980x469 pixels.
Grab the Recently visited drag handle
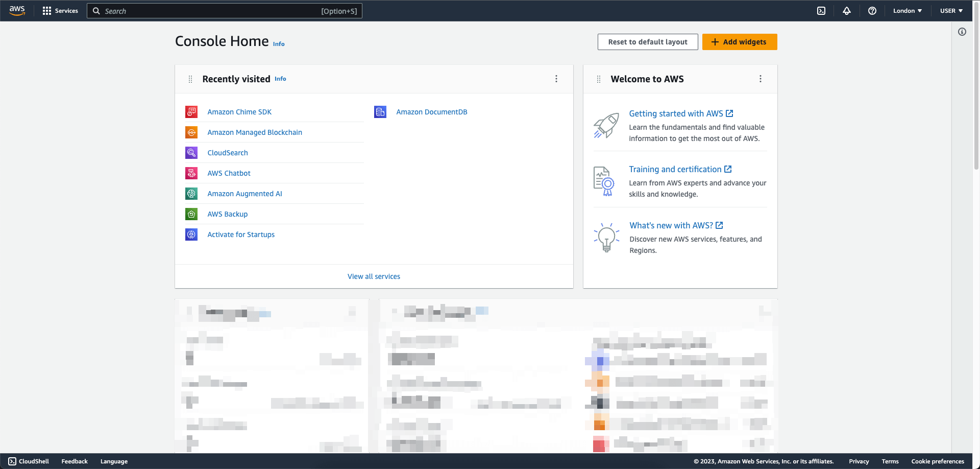(190, 79)
